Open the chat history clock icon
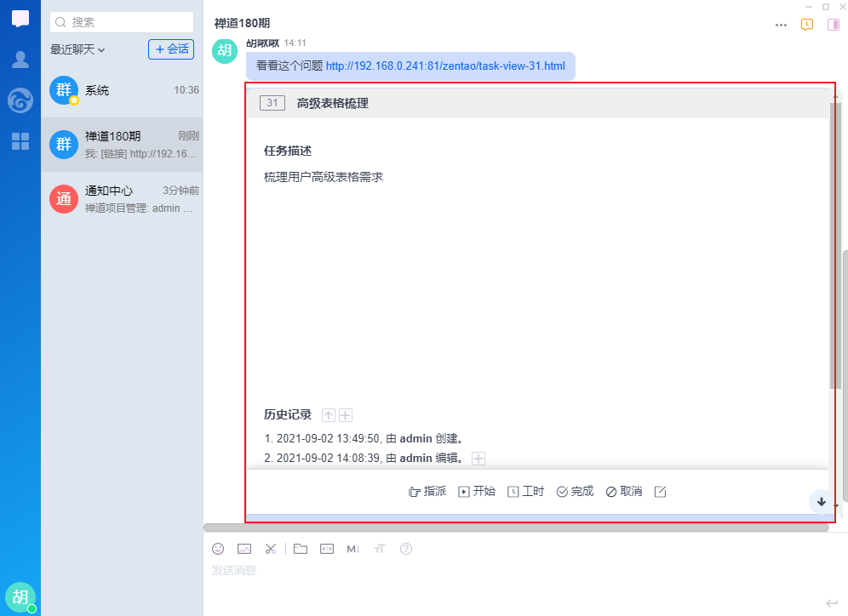Image resolution: width=848 pixels, height=616 pixels. click(x=807, y=25)
